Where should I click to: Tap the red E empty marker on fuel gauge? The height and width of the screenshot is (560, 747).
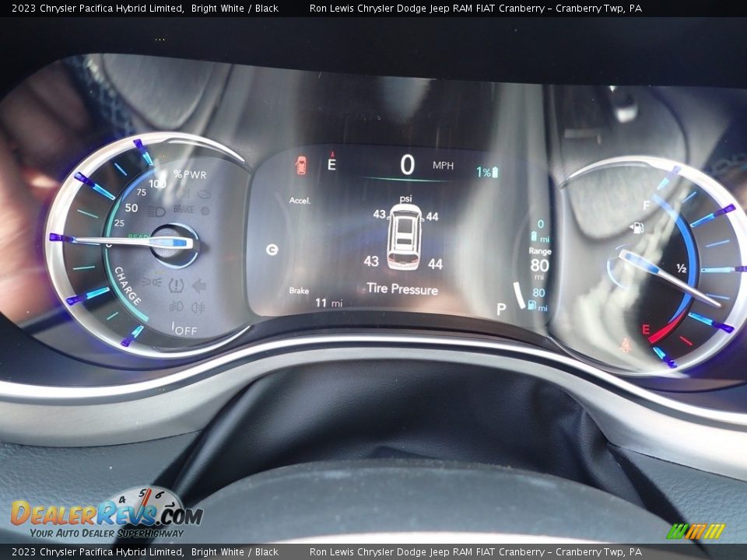[646, 329]
